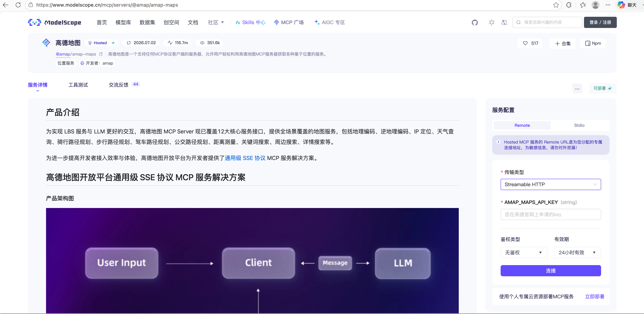Screen dimensions: 644x314
Task: Select the Stdio configuration tab
Action: click(579, 125)
